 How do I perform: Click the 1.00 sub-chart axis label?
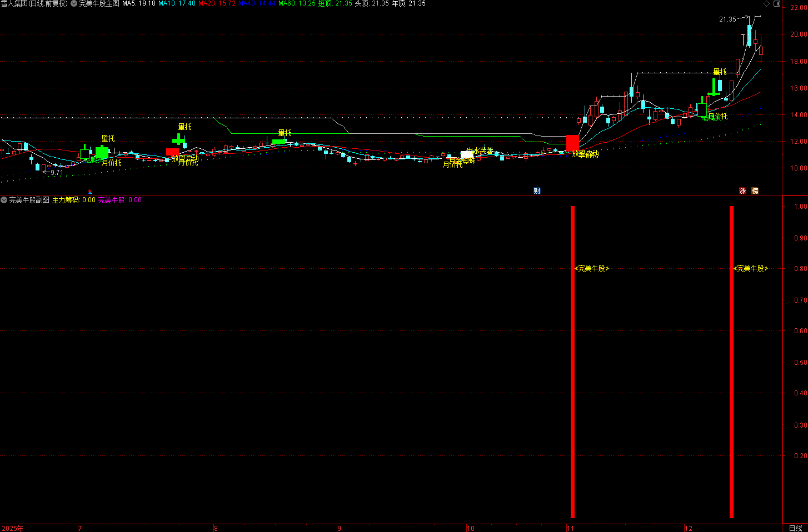pos(800,206)
